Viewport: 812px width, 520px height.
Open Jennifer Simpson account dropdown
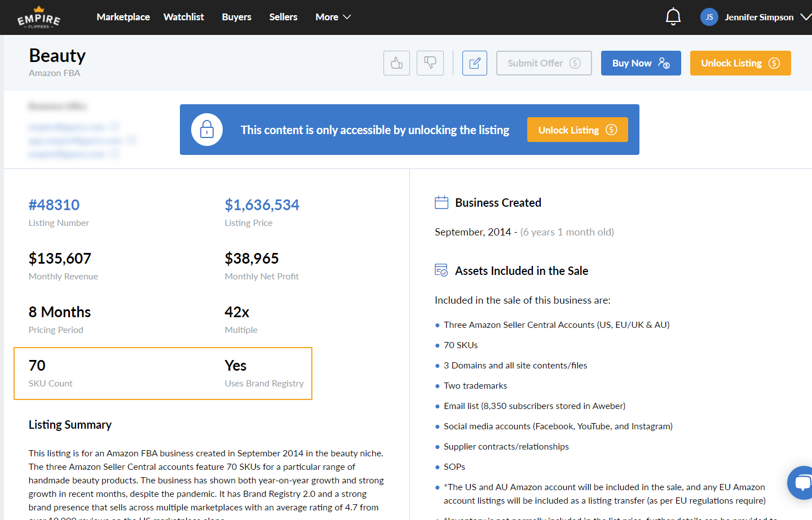pos(767,17)
